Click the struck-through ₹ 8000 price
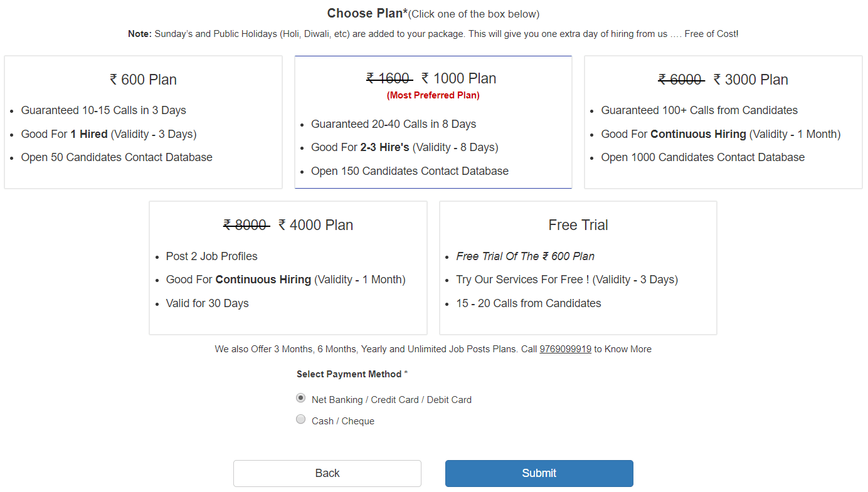Screen dimensions: 868x492 (246, 225)
